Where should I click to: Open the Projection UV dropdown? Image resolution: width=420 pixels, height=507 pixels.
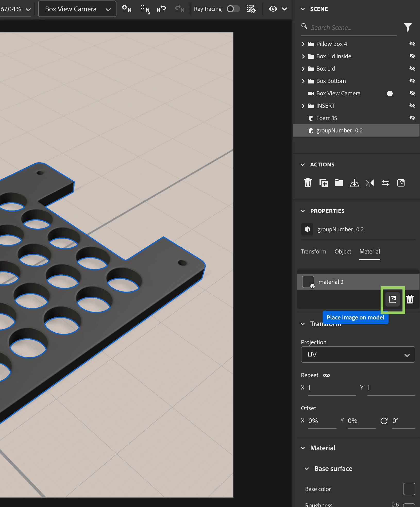[358, 355]
